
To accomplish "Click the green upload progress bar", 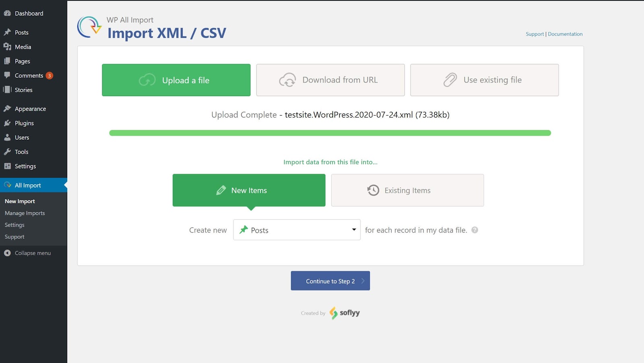I will point(330,133).
